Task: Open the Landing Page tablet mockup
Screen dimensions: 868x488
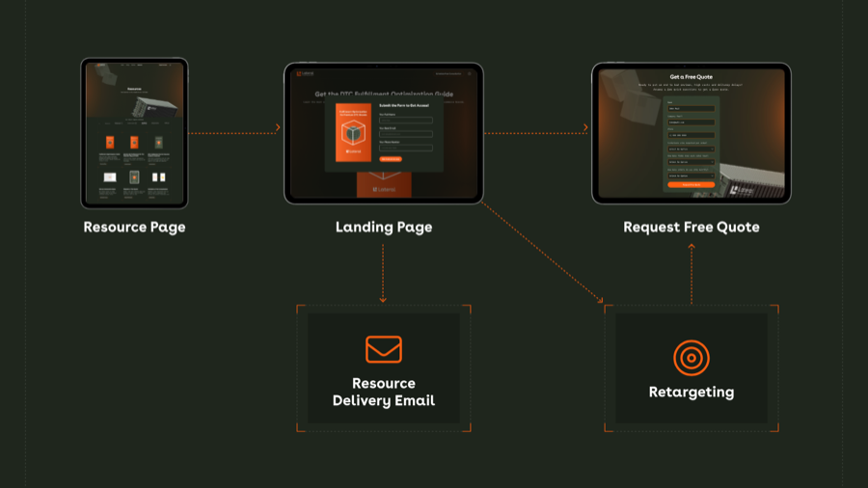Action: point(384,133)
